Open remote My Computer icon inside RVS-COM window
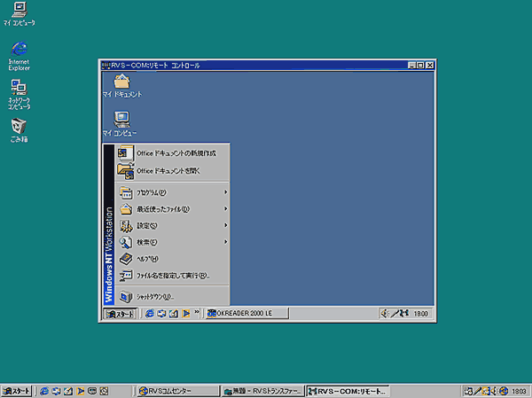Screen dimensions: 532x398 pyautogui.click(x=121, y=118)
